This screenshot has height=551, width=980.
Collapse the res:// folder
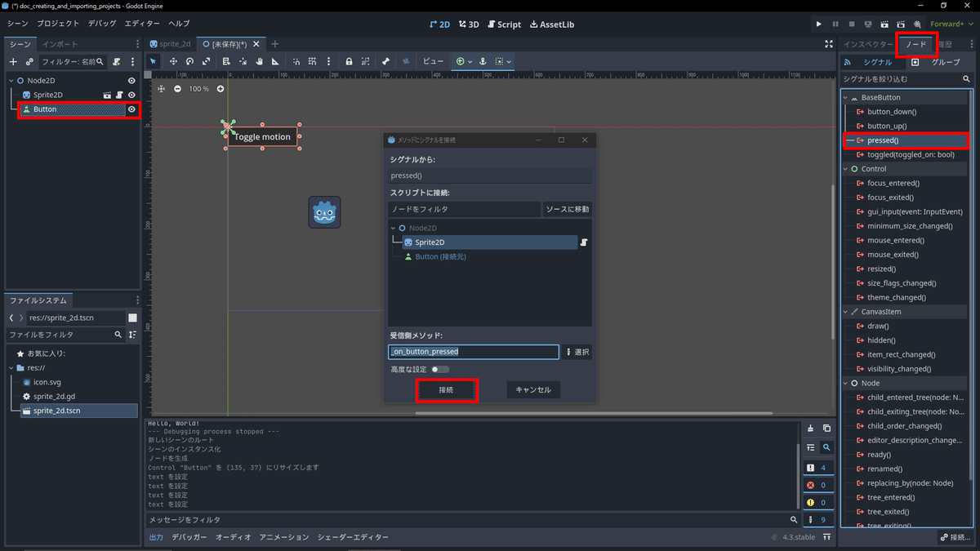[11, 368]
